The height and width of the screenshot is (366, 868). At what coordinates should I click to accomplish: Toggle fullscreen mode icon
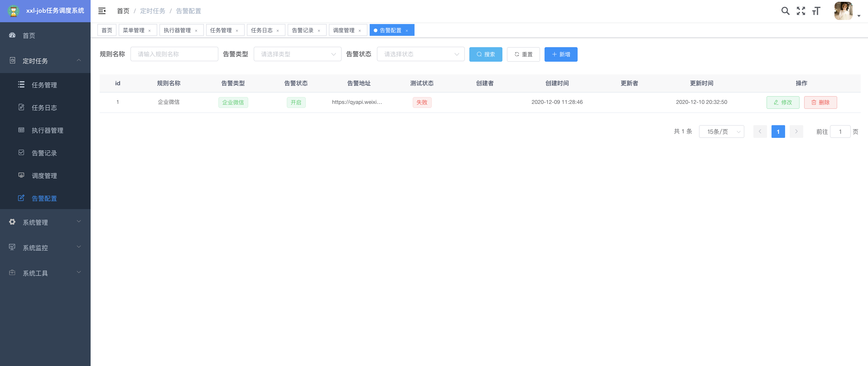pos(800,11)
